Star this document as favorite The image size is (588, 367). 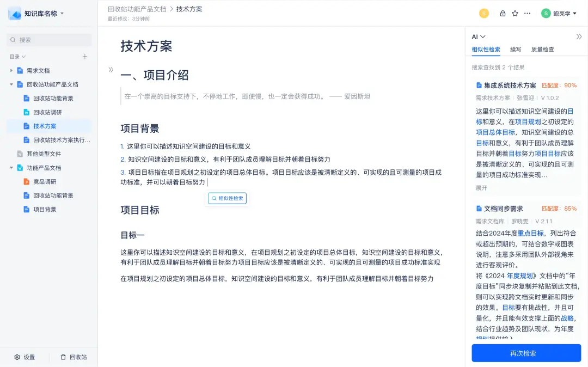(515, 14)
